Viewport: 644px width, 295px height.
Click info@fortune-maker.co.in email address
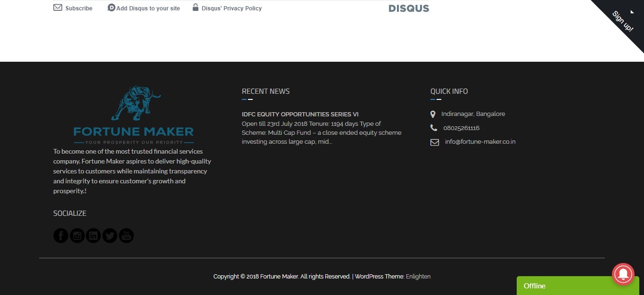click(480, 142)
